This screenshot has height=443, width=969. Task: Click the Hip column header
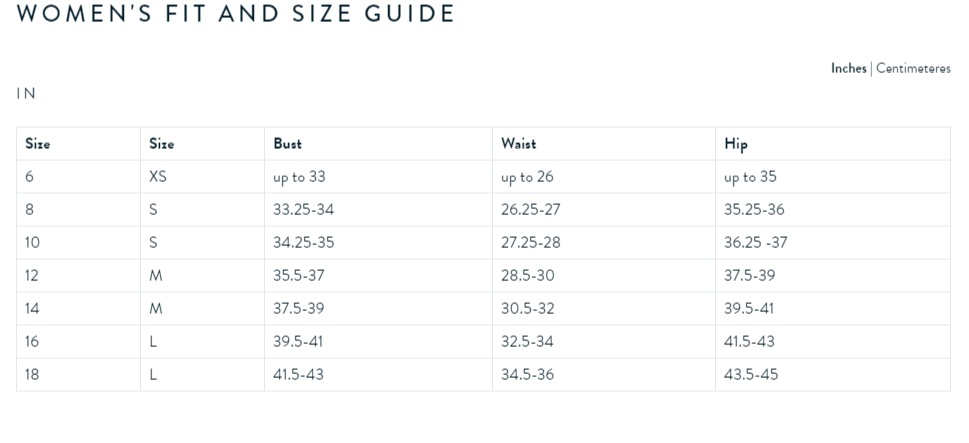tap(735, 144)
